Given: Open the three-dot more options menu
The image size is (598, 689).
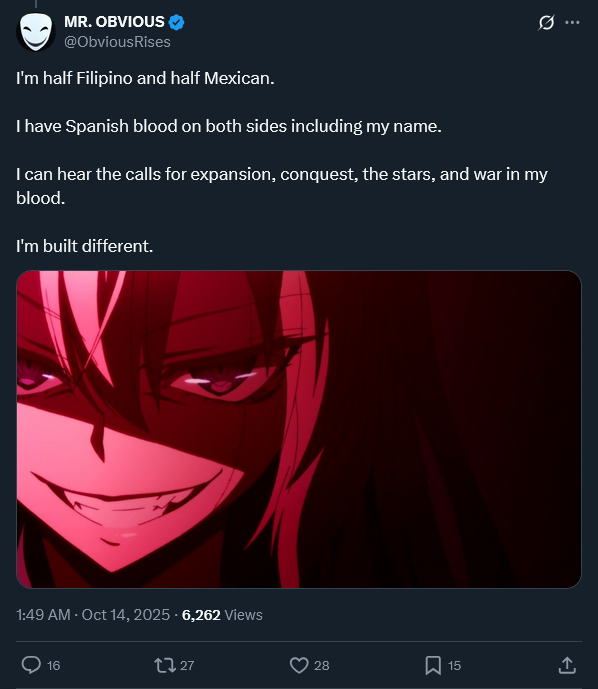Looking at the screenshot, I should 572,22.
